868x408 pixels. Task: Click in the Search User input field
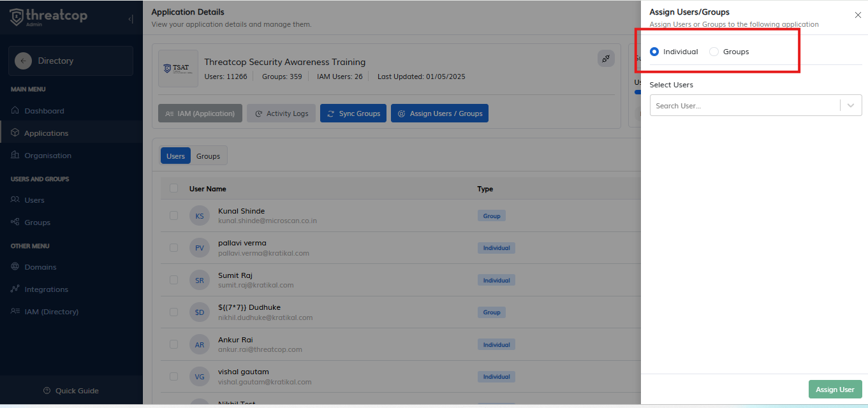click(x=743, y=106)
